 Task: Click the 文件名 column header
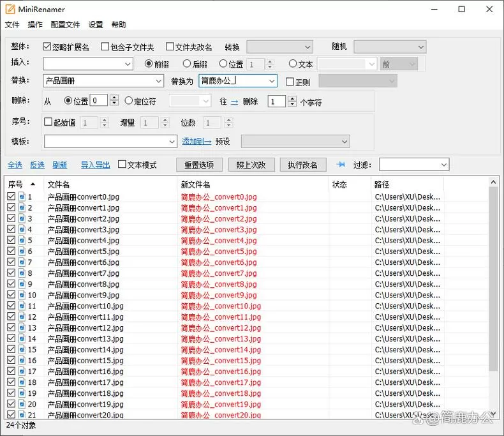59,184
